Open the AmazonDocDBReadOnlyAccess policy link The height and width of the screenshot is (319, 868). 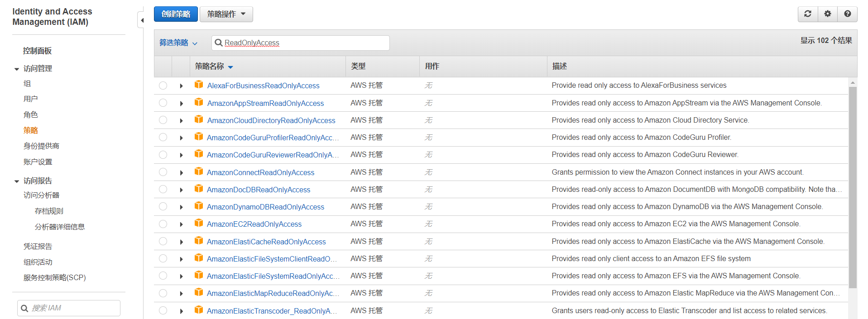(258, 190)
